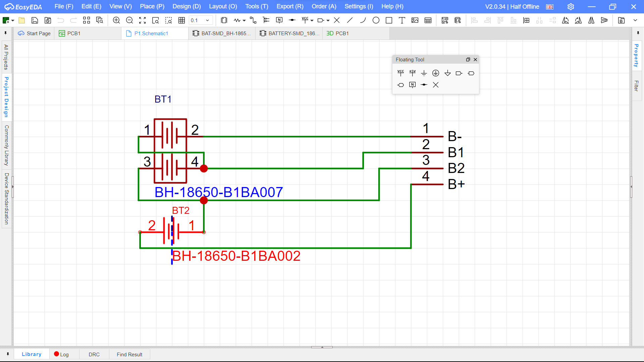Toggle the canvas grid display icon
Image resolution: width=644 pixels, height=362 pixels.
[182, 20]
